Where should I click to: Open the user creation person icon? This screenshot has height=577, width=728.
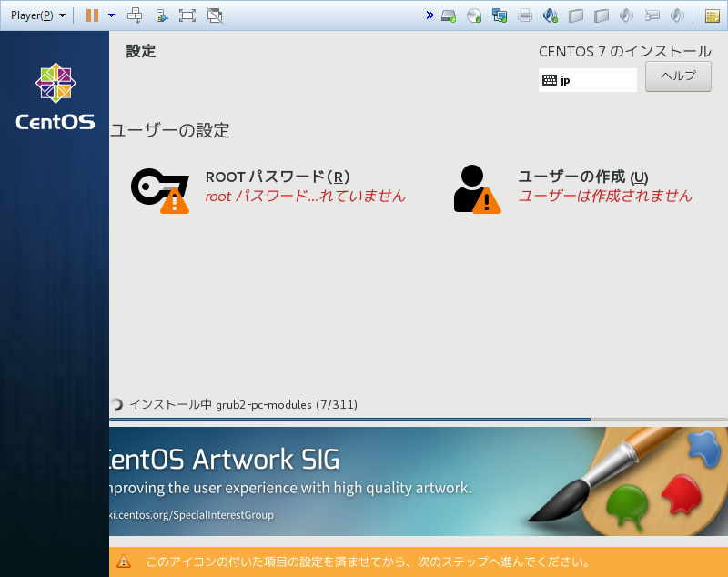point(477,189)
